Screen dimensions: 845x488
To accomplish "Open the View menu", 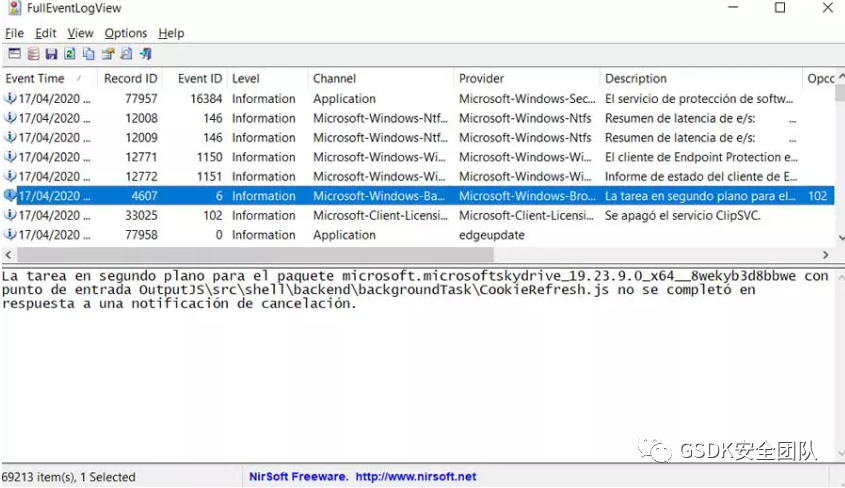I will [80, 33].
